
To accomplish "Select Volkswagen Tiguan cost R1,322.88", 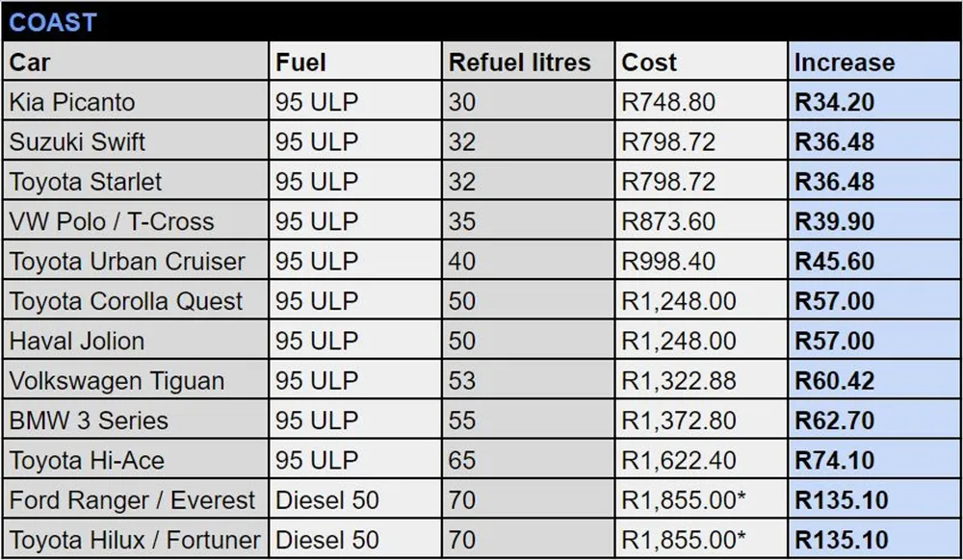I will [679, 381].
